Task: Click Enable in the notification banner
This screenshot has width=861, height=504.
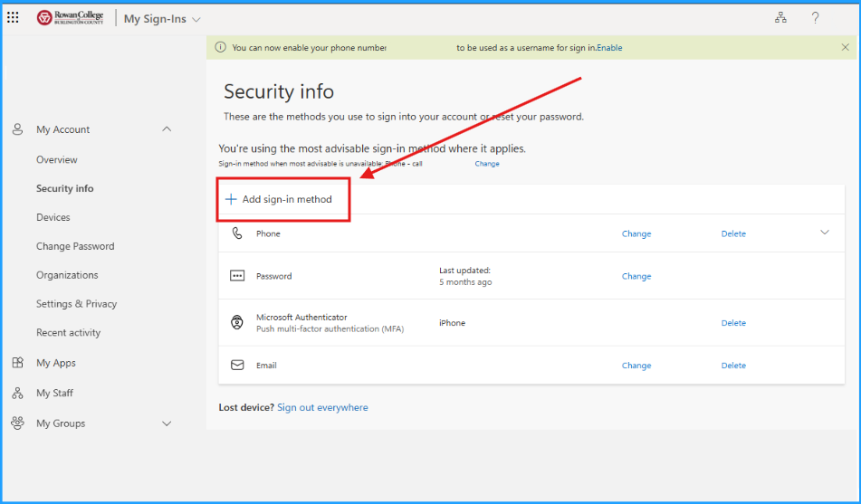Action: (x=609, y=48)
